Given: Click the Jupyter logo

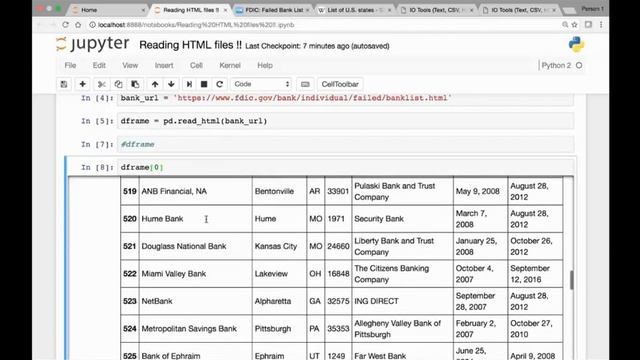Looking at the screenshot, I should click(93, 44).
